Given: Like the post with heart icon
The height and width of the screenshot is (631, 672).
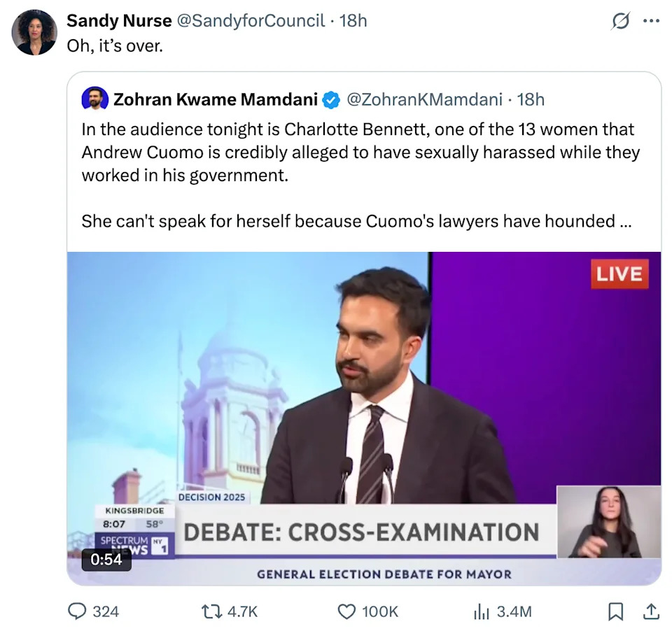Looking at the screenshot, I should (x=347, y=611).
